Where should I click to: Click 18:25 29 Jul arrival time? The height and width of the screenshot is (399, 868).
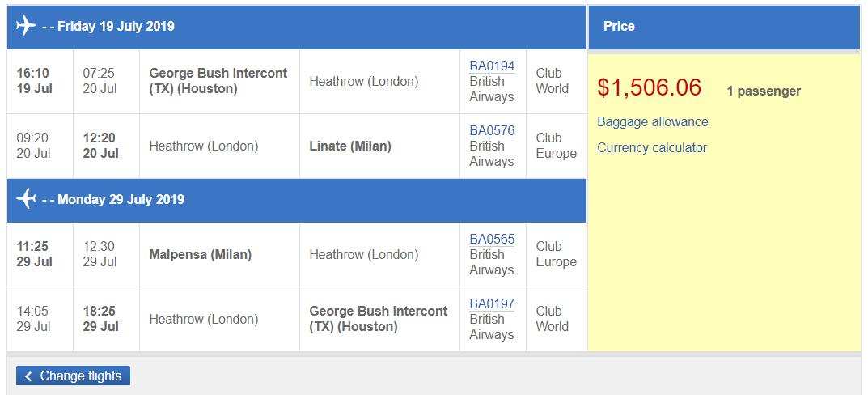[x=100, y=319]
